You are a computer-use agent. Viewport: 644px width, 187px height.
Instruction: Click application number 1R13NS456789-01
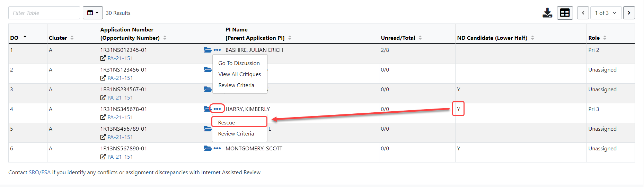(124, 129)
